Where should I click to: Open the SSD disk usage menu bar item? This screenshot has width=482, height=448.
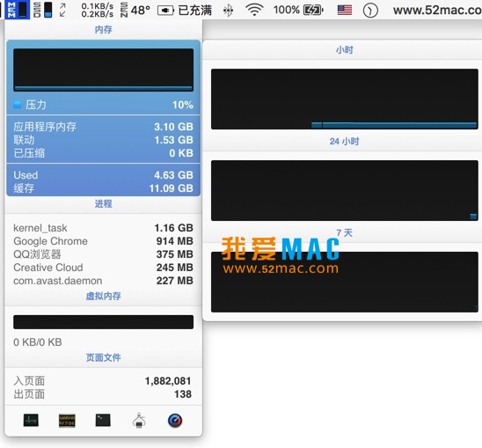[x=42, y=10]
